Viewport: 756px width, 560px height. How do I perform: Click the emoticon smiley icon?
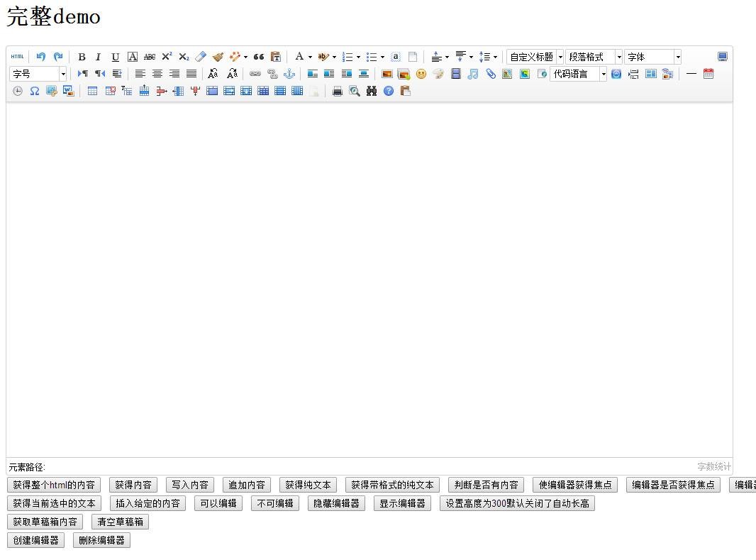(x=421, y=74)
